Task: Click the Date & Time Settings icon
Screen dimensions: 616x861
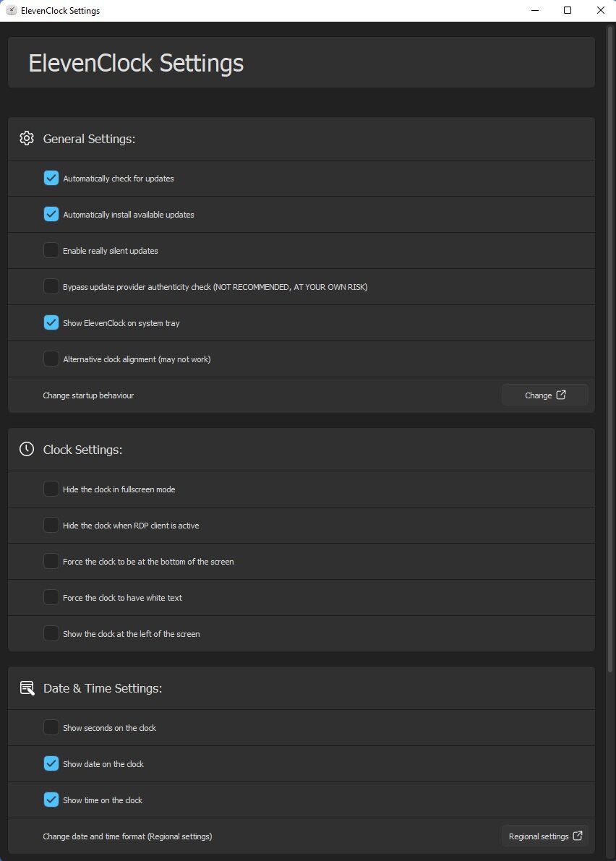Action: click(27, 687)
